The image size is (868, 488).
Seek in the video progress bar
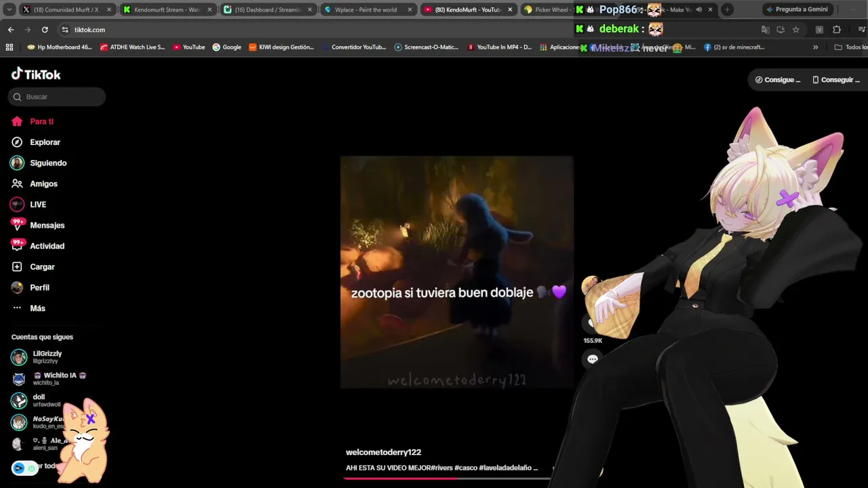tap(448, 479)
